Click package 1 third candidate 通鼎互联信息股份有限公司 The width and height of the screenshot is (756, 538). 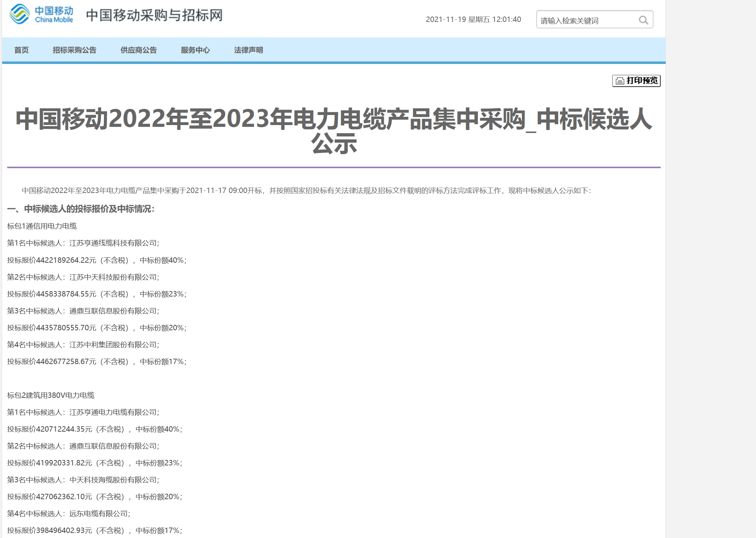point(83,311)
